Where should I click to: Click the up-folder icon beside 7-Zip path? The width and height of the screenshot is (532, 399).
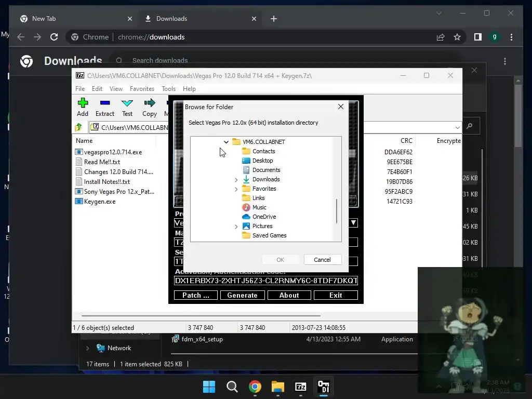point(79,127)
